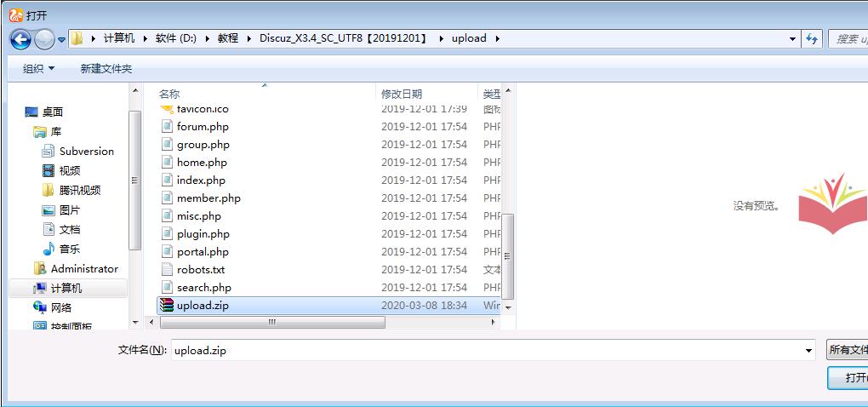Click 2020-03-08 18:34 date of upload.zip
868x407 pixels.
[424, 305]
